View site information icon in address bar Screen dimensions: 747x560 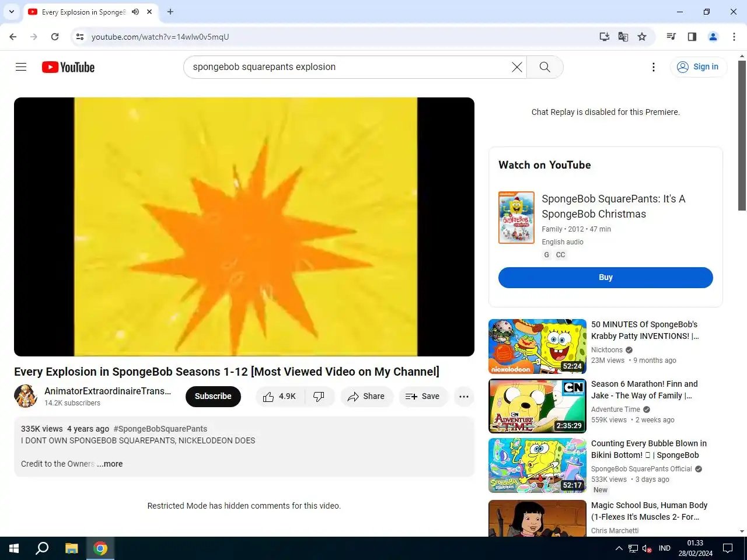[x=80, y=37]
